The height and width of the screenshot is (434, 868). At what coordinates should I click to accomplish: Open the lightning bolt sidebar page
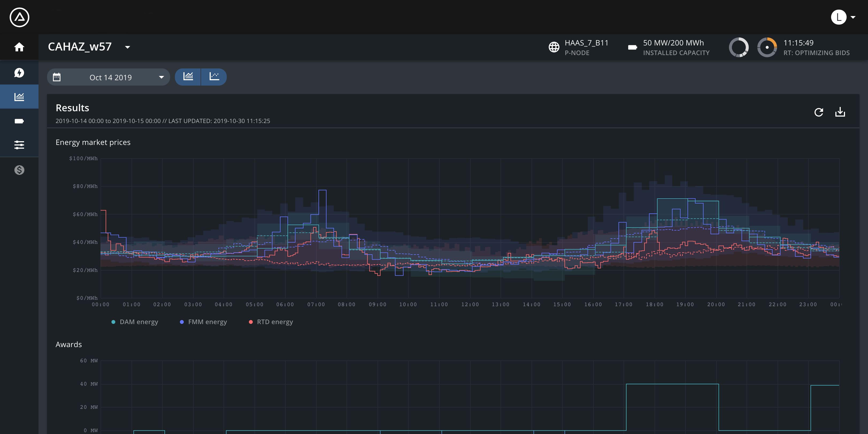pyautogui.click(x=19, y=72)
